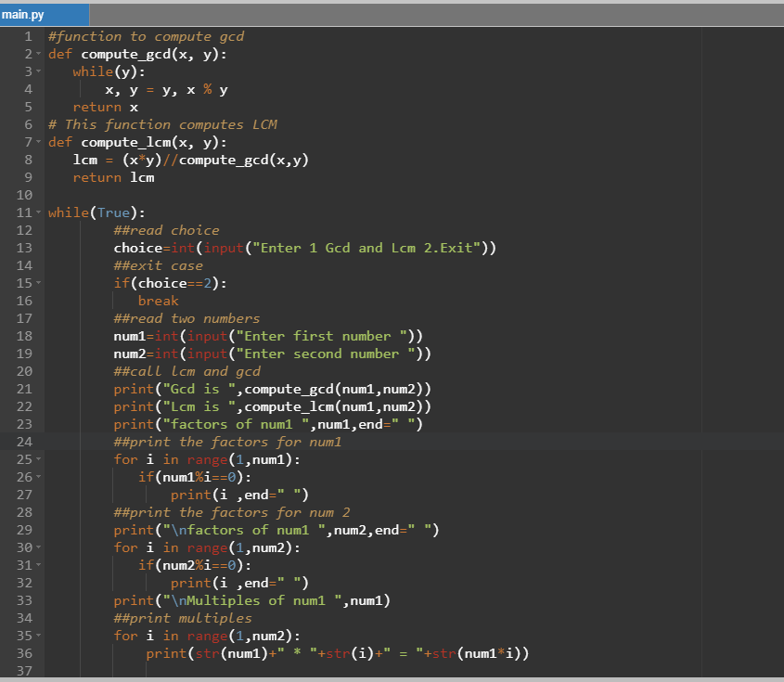Click the "\nfactors of num1" print on line 29
Viewport: 784px width, 682px height.
click(276, 530)
